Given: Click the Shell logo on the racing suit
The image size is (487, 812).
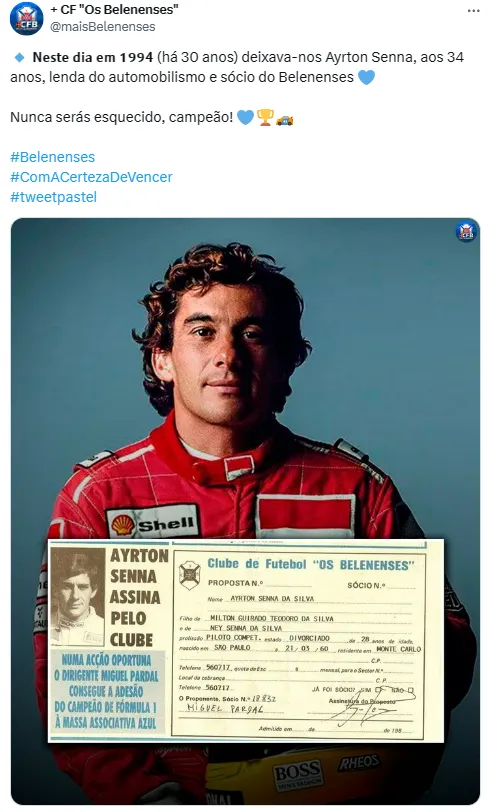Looking at the screenshot, I should (153, 522).
